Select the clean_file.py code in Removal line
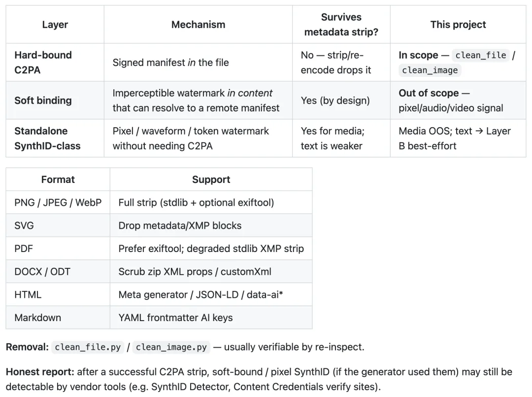The width and height of the screenshot is (532, 397). pyautogui.click(x=88, y=347)
